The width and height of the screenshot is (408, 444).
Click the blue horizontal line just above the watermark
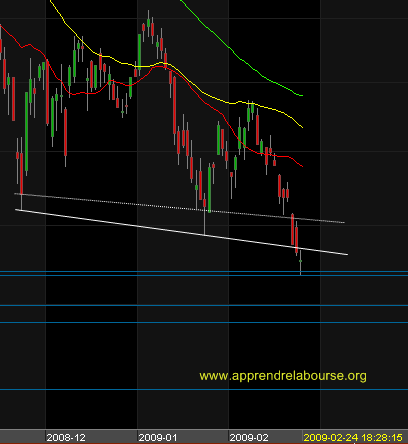point(204,322)
